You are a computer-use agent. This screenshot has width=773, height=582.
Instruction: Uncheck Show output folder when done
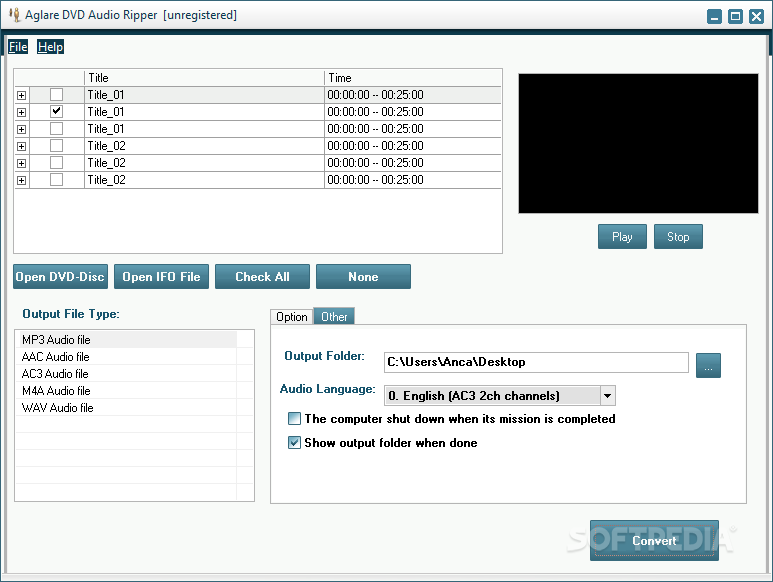pos(294,443)
